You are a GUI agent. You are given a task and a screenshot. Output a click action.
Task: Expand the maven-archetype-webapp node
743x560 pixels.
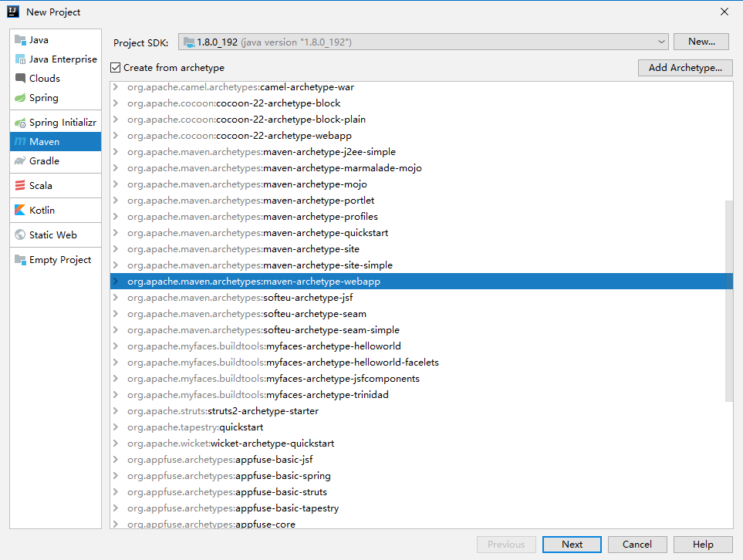pyautogui.click(x=115, y=282)
